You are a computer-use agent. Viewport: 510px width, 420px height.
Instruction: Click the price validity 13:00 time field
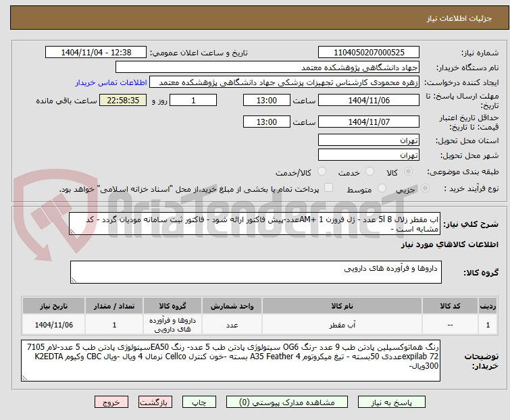pos(266,122)
